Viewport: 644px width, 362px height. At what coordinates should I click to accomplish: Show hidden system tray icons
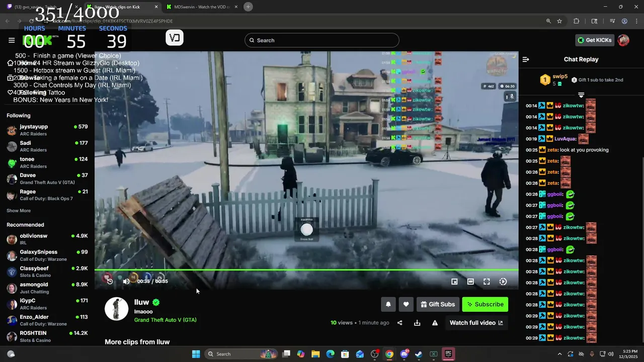click(x=559, y=354)
